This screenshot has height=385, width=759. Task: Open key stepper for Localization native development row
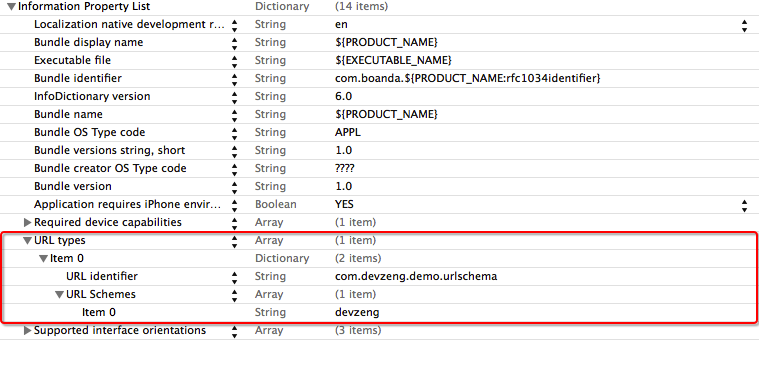tap(234, 25)
